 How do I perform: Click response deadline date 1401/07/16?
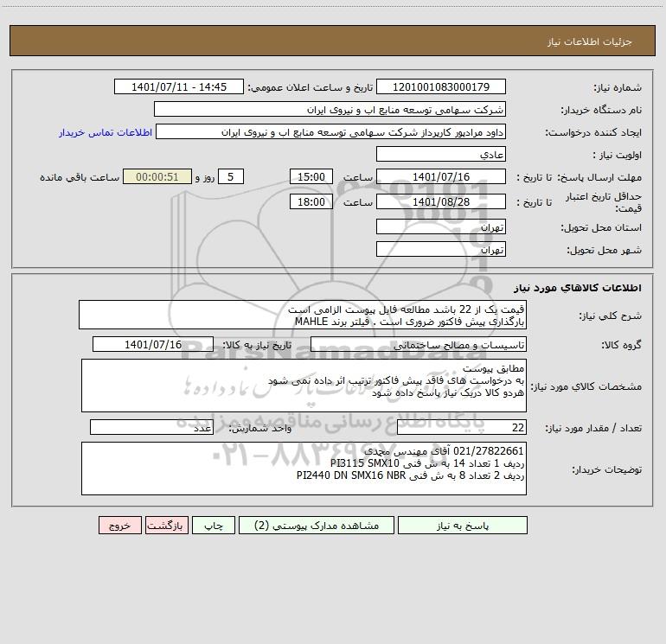pos(441,176)
